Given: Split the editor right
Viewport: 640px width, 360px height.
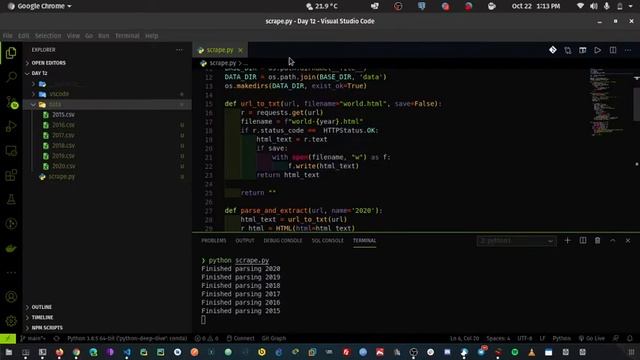Looking at the screenshot, I should (613, 50).
